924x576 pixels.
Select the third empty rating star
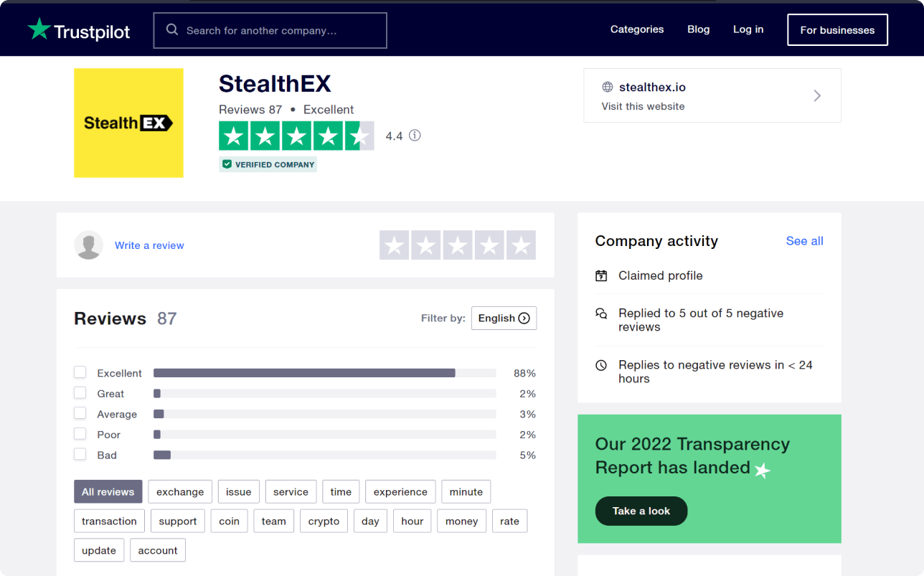[x=458, y=245]
